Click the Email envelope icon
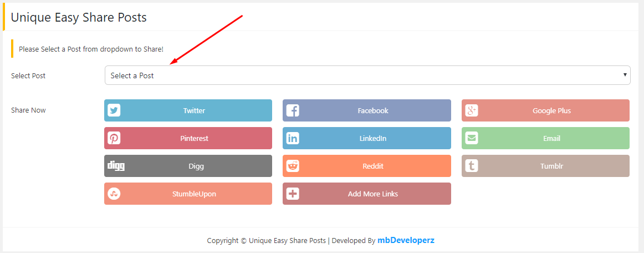 (472, 138)
